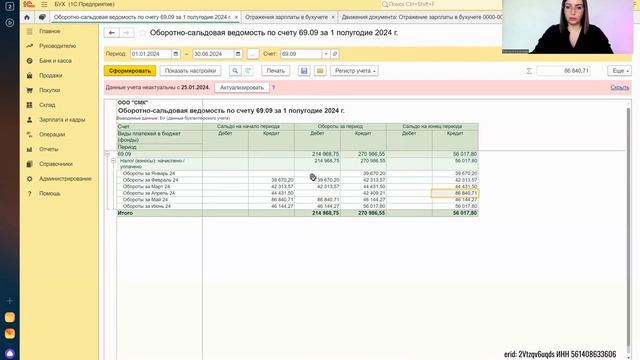The width and height of the screenshot is (640, 360).
Task: Close the Оборотно-сальдовая ведомость tab
Action: click(236, 17)
